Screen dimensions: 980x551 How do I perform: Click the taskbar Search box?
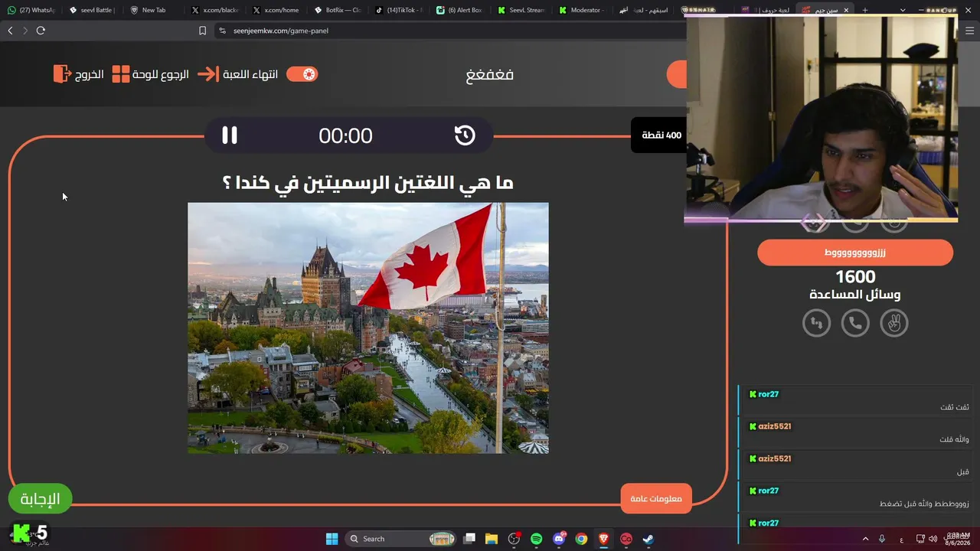click(x=401, y=539)
